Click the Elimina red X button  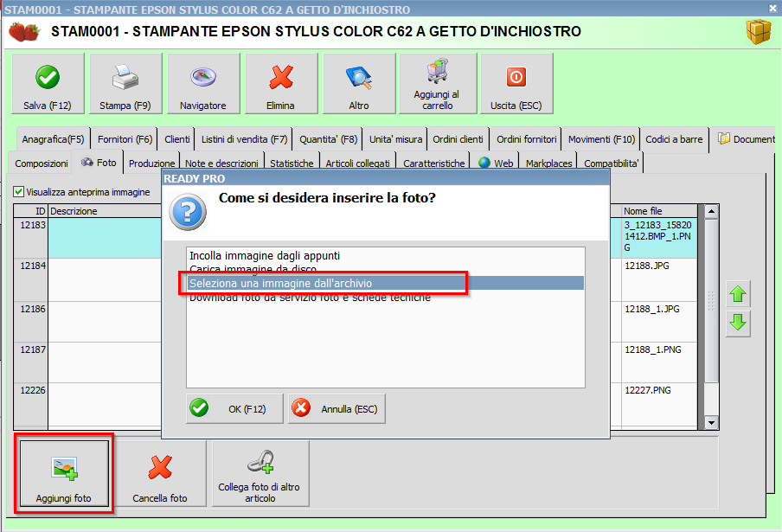click(x=281, y=84)
